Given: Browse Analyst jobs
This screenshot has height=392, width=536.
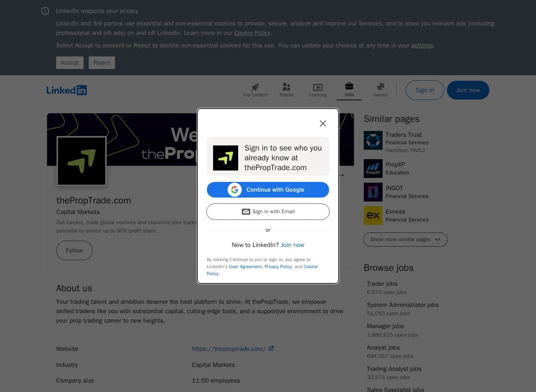Looking at the screenshot, I should click(x=383, y=348).
